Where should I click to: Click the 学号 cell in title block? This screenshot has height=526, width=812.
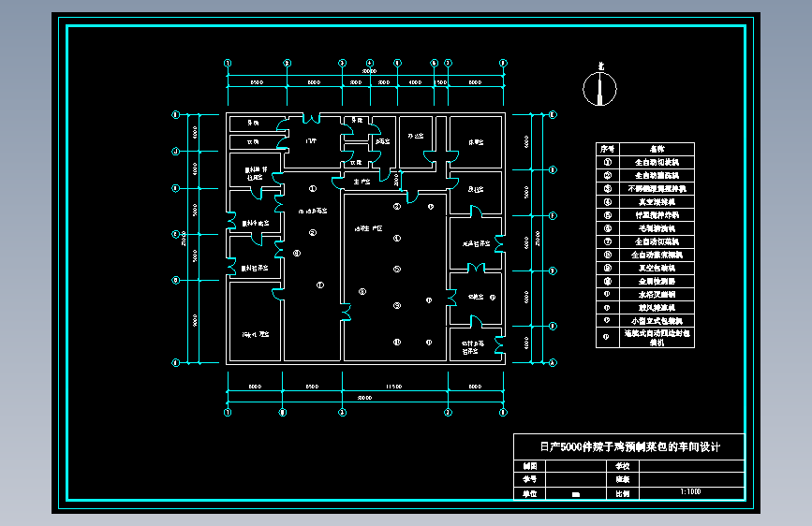click(530, 479)
